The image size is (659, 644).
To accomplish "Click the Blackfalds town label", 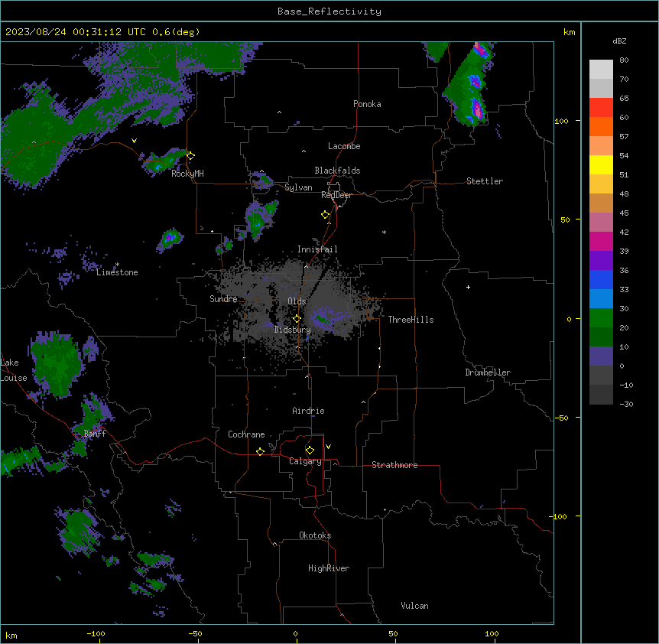I will tap(337, 171).
